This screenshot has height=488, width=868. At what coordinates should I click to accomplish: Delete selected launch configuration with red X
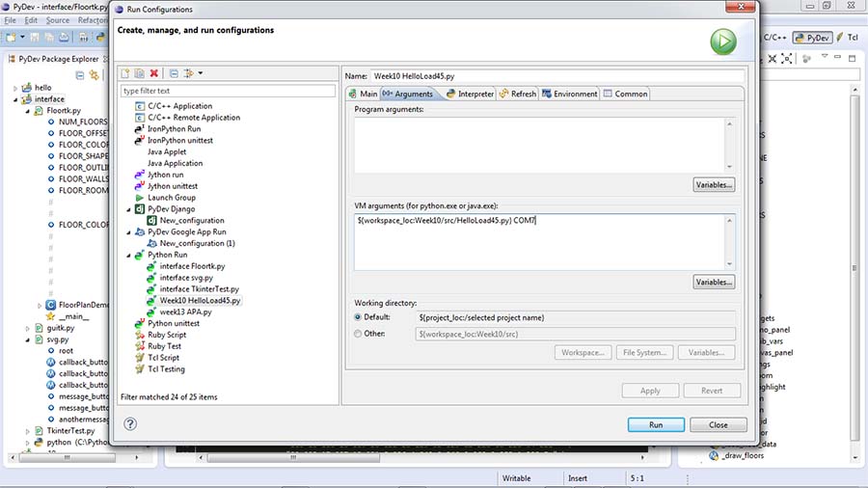pos(154,73)
